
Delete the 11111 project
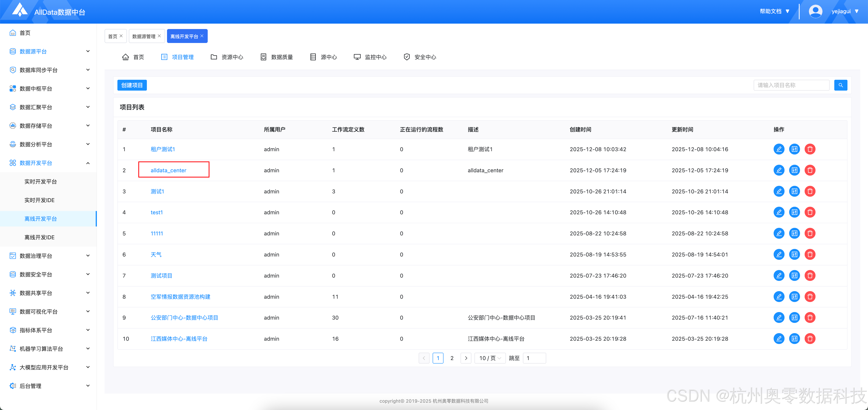coord(810,233)
